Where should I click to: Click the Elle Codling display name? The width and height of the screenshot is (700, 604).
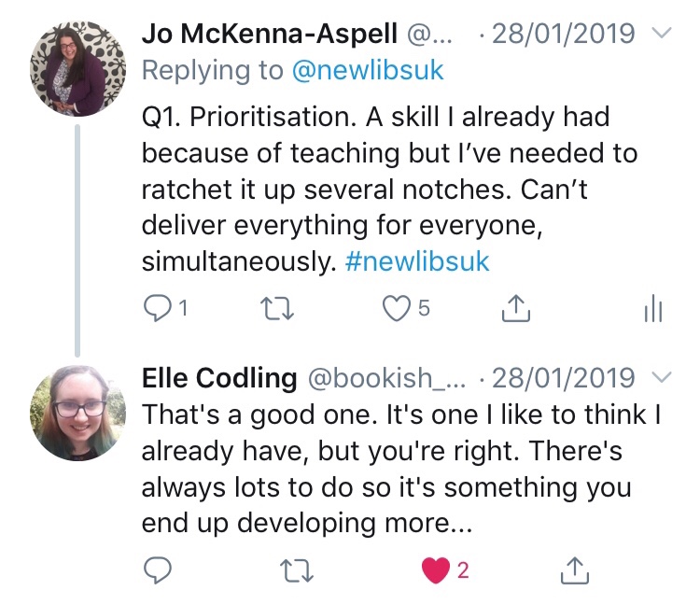pos(217,378)
